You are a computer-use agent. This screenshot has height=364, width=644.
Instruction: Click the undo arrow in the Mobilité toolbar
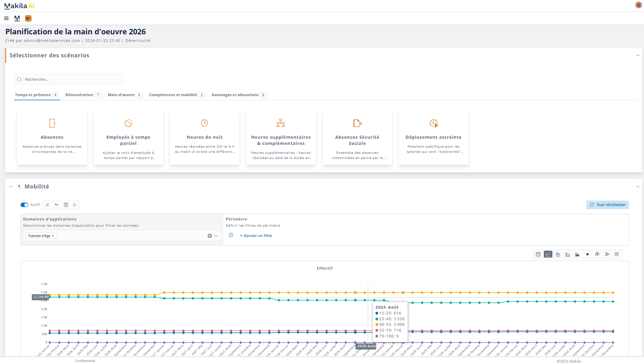point(57,205)
